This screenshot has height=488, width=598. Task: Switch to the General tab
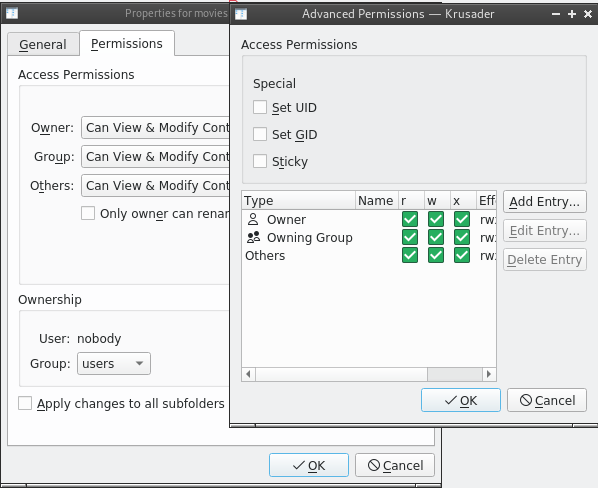coord(43,44)
